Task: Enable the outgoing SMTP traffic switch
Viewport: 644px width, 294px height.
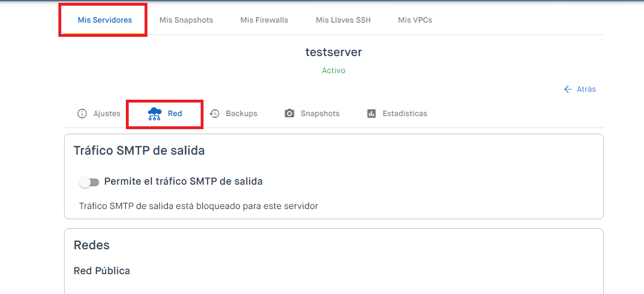Action: (89, 182)
